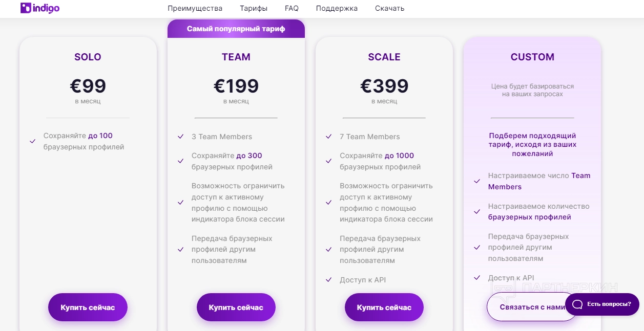644x331 pixels.
Task: Click Скачать in the header
Action: point(389,8)
